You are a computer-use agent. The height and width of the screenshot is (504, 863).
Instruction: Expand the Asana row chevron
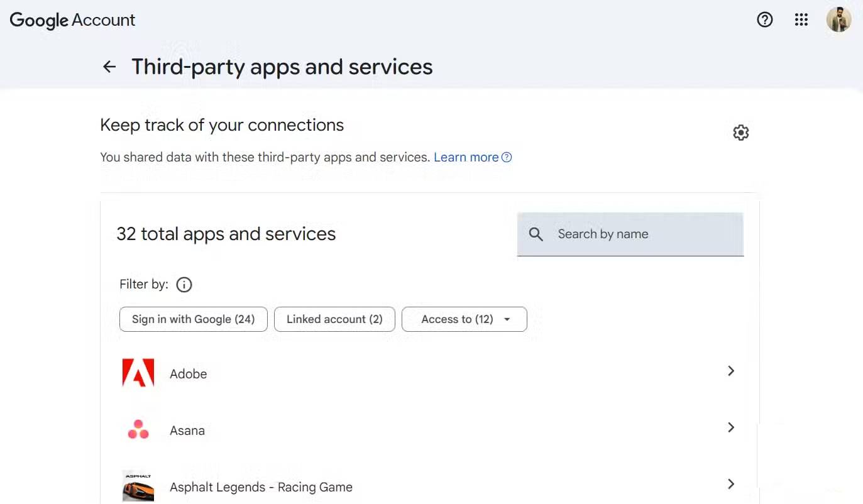(730, 427)
